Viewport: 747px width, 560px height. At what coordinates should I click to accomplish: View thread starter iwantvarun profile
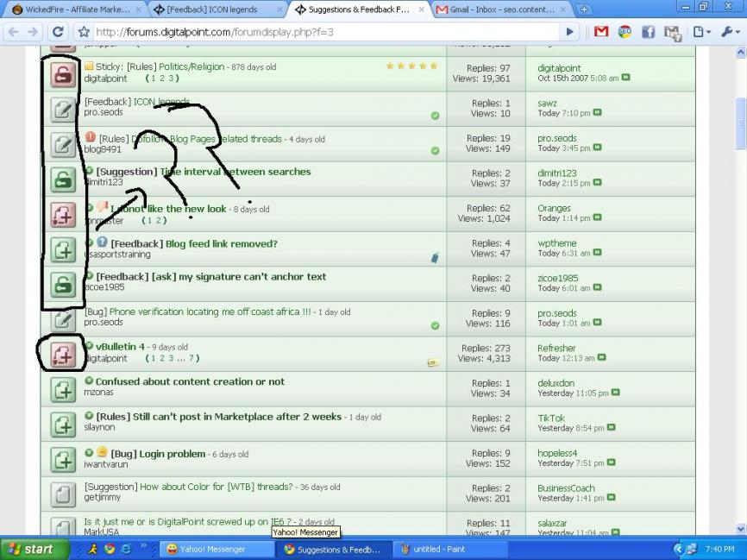106,464
